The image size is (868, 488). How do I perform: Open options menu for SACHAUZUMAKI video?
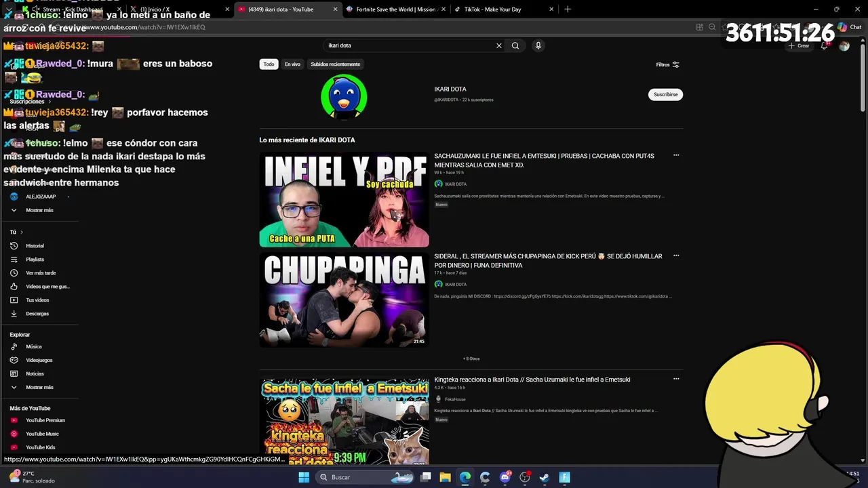pyautogui.click(x=676, y=155)
